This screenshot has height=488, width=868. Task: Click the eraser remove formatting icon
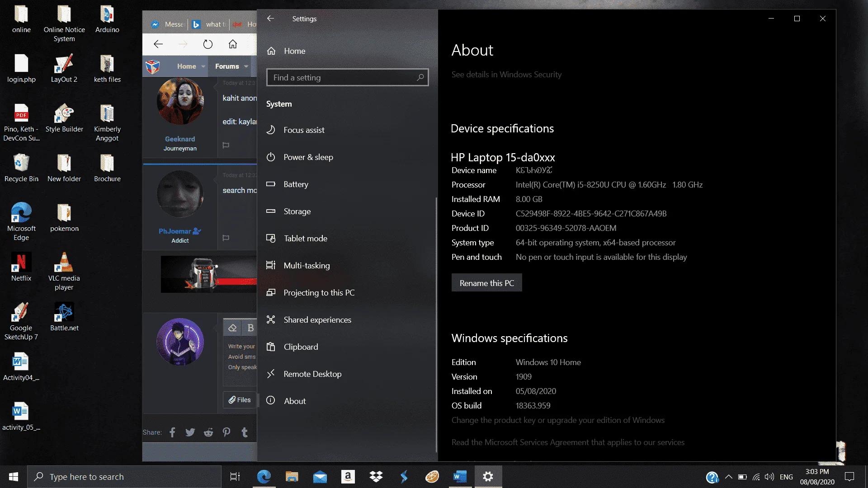(232, 328)
